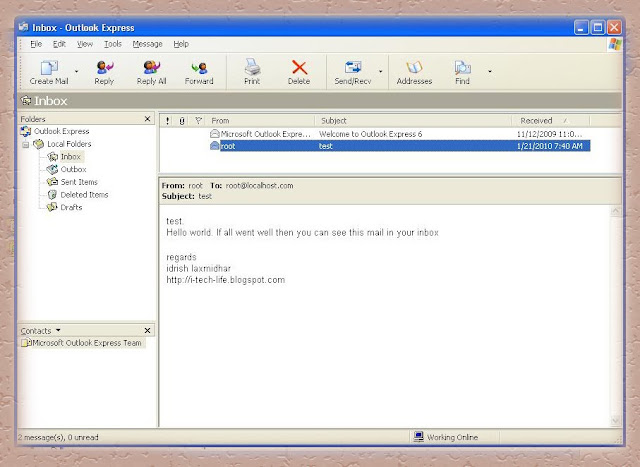The image size is (640, 467).
Task: Sort by the Attachment paperclip column header
Action: tap(182, 121)
